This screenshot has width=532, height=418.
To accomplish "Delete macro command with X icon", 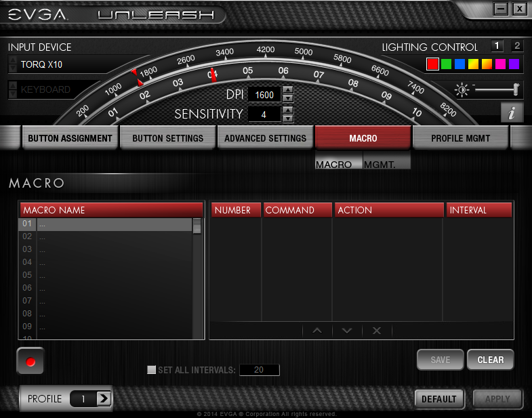I will coord(377,331).
